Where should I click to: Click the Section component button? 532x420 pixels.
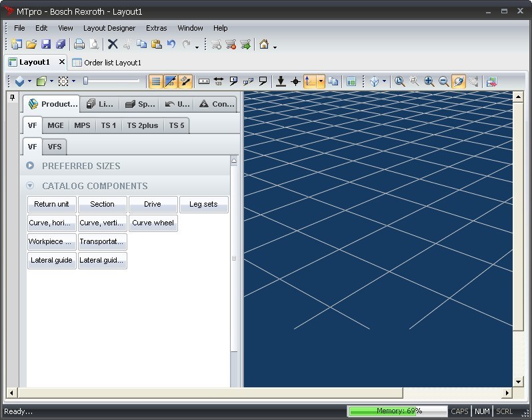[x=102, y=204]
